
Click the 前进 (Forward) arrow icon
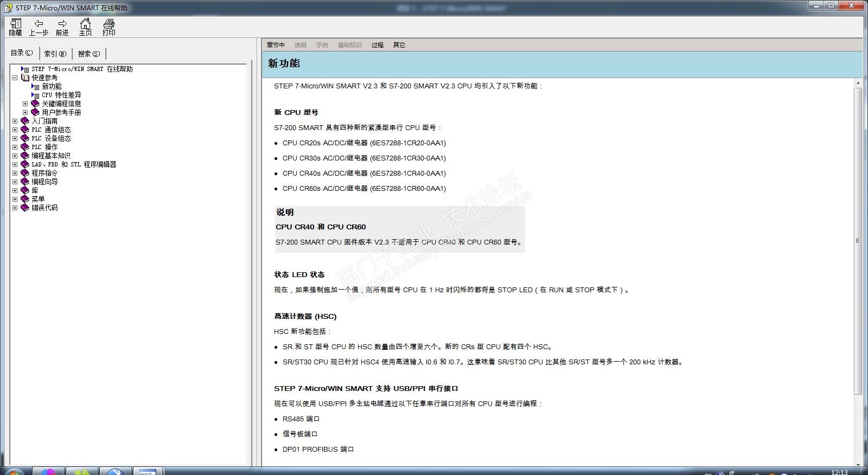[x=62, y=24]
